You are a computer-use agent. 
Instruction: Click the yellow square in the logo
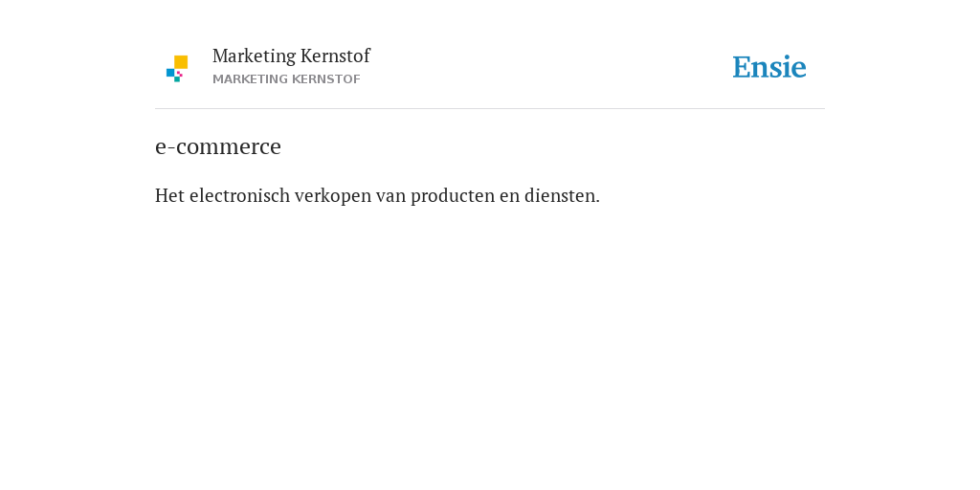181,62
